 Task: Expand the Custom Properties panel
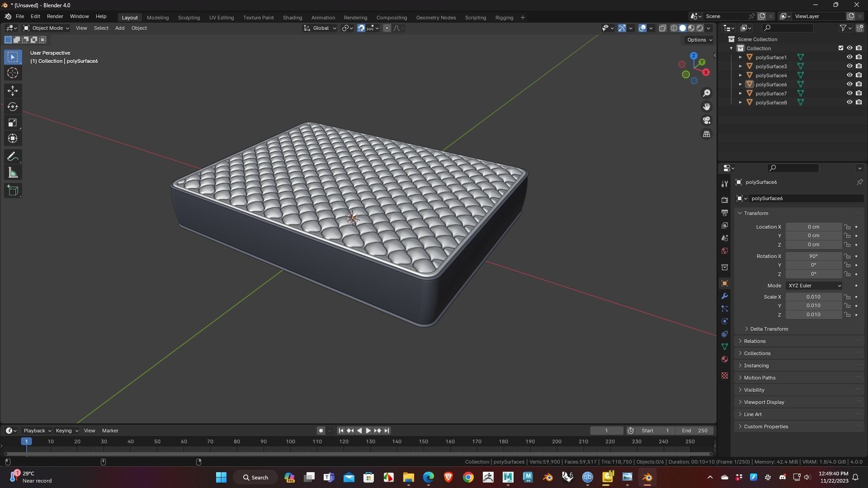point(766,427)
